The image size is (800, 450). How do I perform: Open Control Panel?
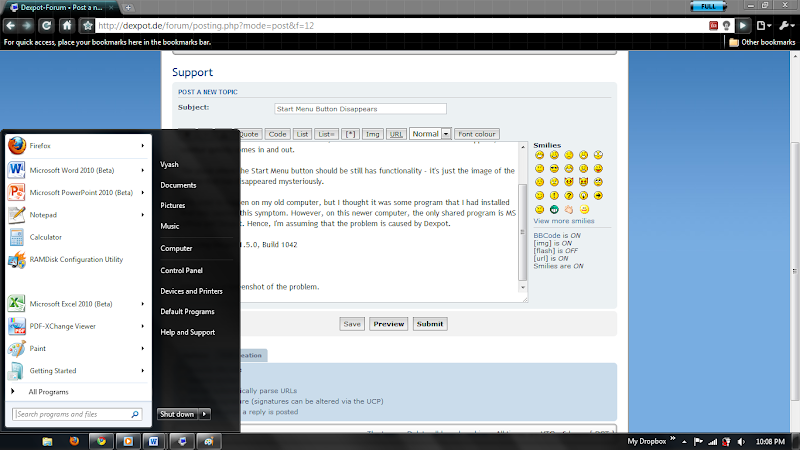point(181,270)
